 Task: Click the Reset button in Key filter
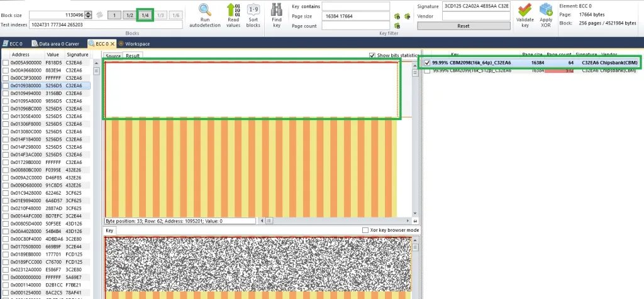pos(464,26)
